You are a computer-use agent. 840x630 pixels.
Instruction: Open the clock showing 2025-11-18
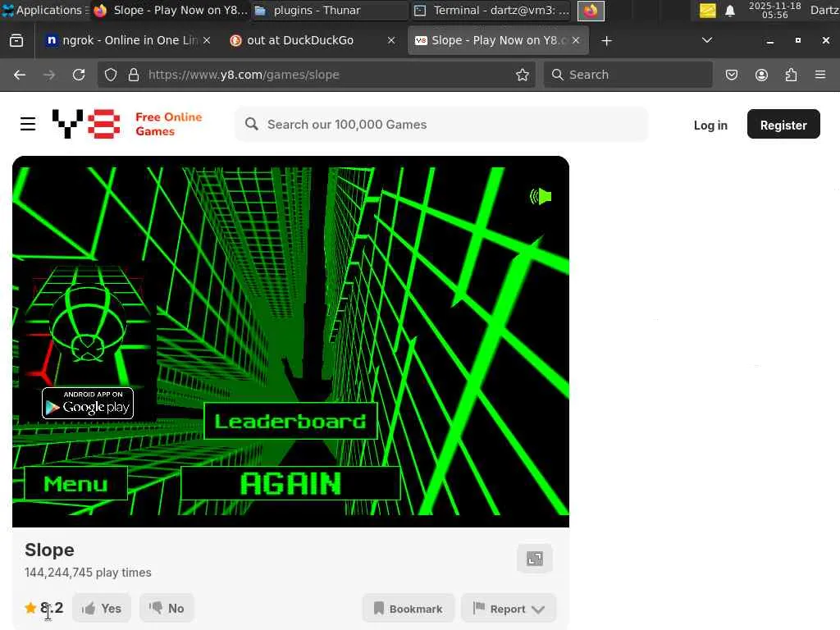click(774, 10)
